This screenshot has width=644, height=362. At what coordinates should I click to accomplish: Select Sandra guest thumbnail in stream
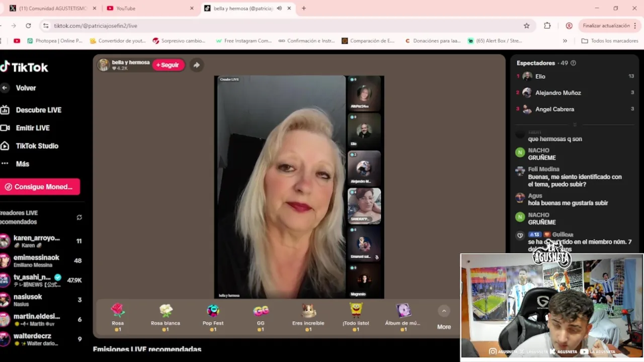click(x=364, y=206)
